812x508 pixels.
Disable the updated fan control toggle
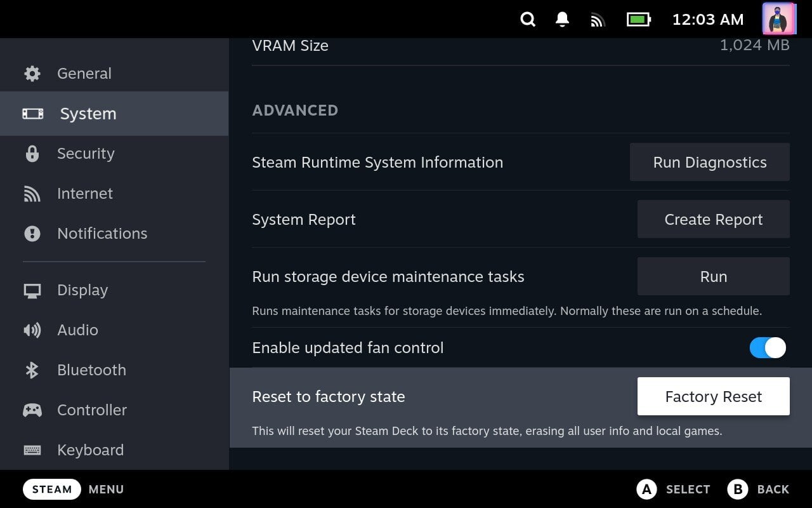point(768,348)
